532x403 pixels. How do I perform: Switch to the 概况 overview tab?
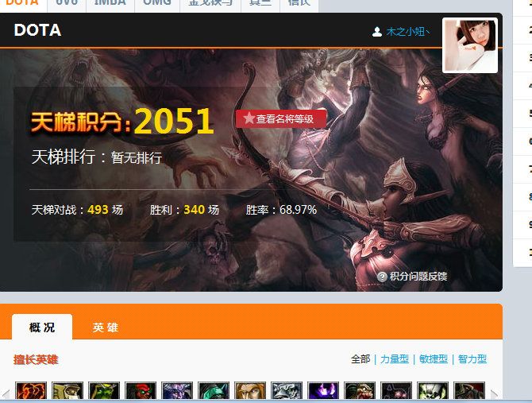pyautogui.click(x=42, y=327)
